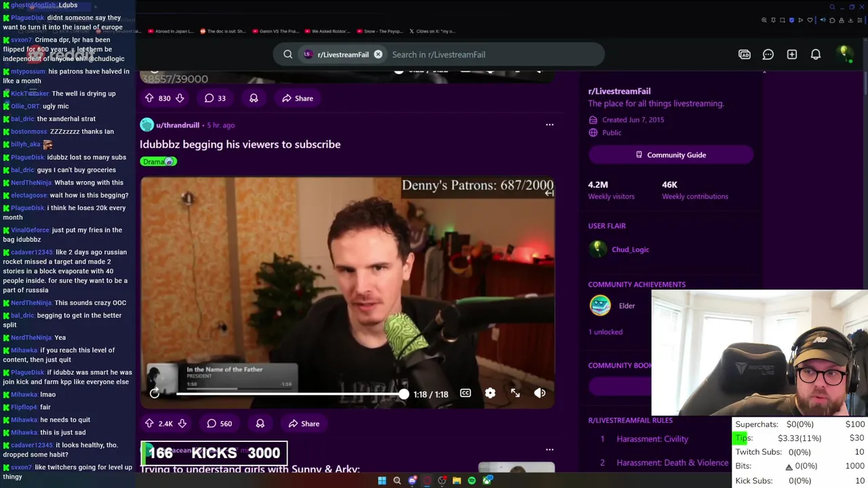Open Reddit chat icon

point(768,54)
